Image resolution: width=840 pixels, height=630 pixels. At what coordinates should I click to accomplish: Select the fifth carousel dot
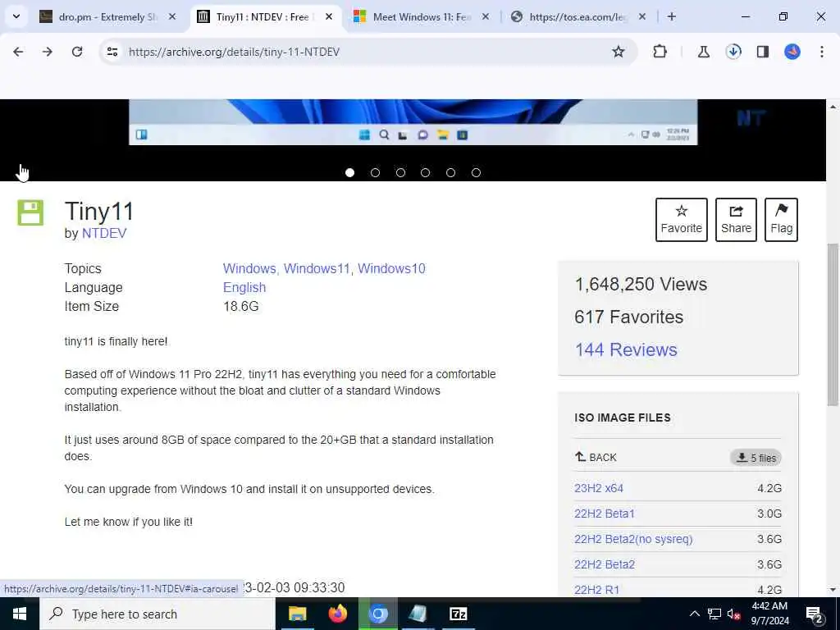(450, 172)
